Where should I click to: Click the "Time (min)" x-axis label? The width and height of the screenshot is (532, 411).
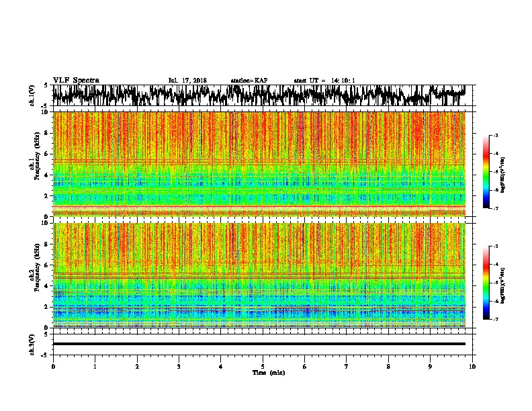point(269,373)
